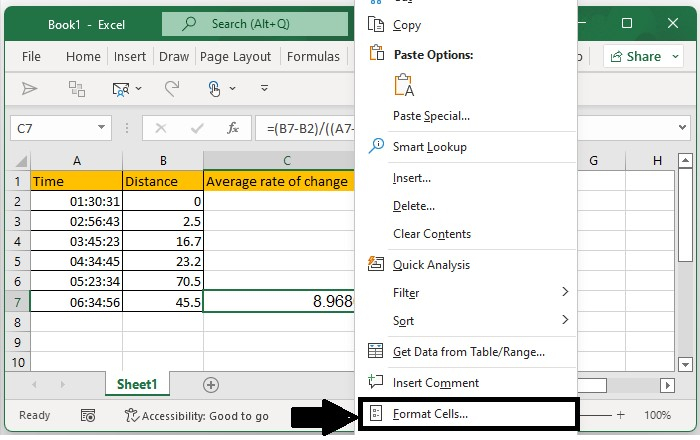Click the zoom in plus button
This screenshot has height=440, width=700.
[x=621, y=415]
